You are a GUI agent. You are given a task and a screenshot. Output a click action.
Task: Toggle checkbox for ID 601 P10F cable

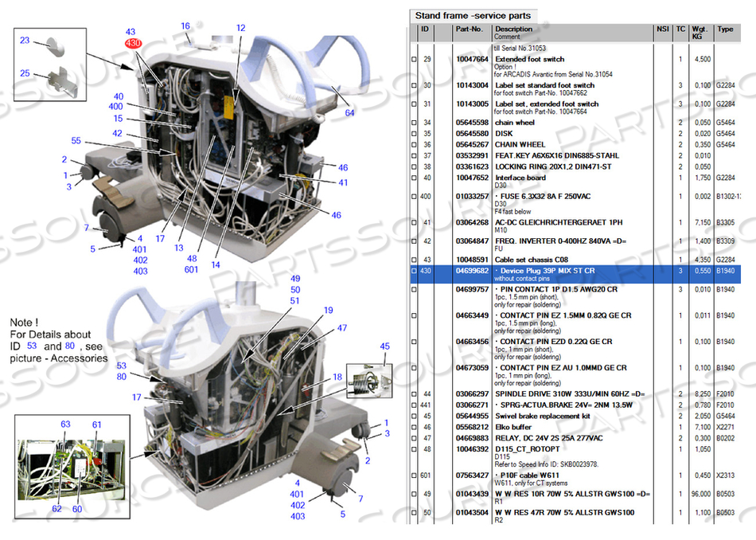click(413, 476)
